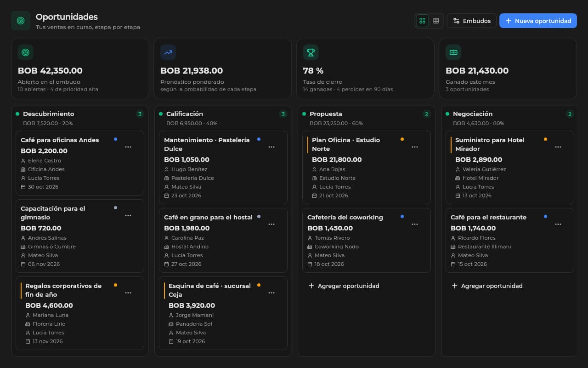Click the person icon beside Ana Rojas
588x368 pixels.
314,169
